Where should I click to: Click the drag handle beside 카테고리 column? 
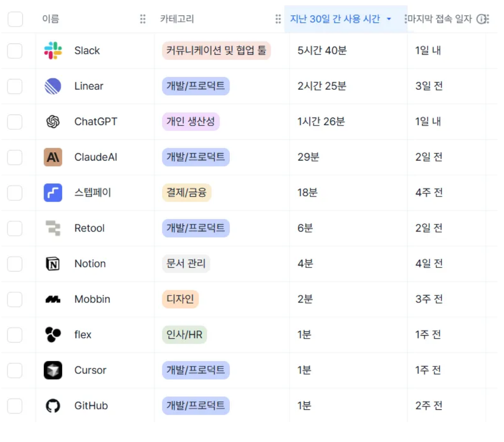pyautogui.click(x=278, y=19)
